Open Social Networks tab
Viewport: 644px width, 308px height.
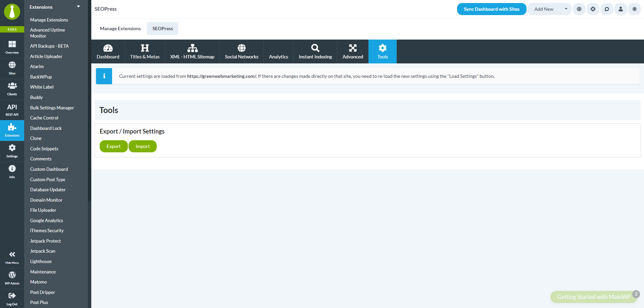point(242,51)
